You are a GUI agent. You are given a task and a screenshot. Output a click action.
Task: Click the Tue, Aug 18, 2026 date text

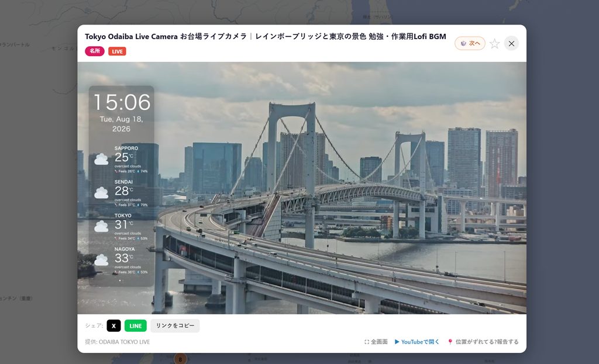point(122,124)
